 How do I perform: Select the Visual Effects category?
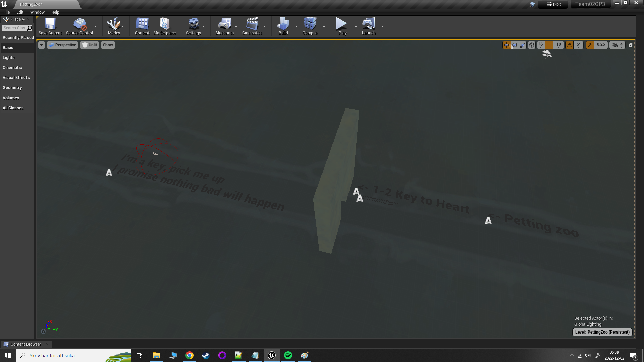(x=17, y=78)
